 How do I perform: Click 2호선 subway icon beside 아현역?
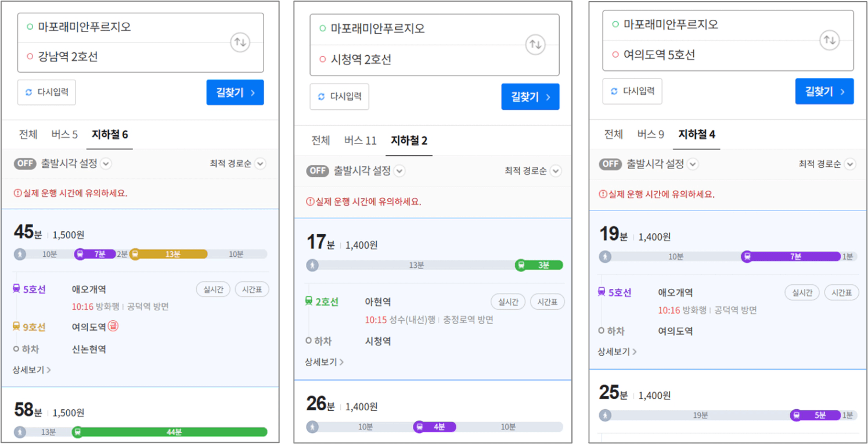(309, 302)
